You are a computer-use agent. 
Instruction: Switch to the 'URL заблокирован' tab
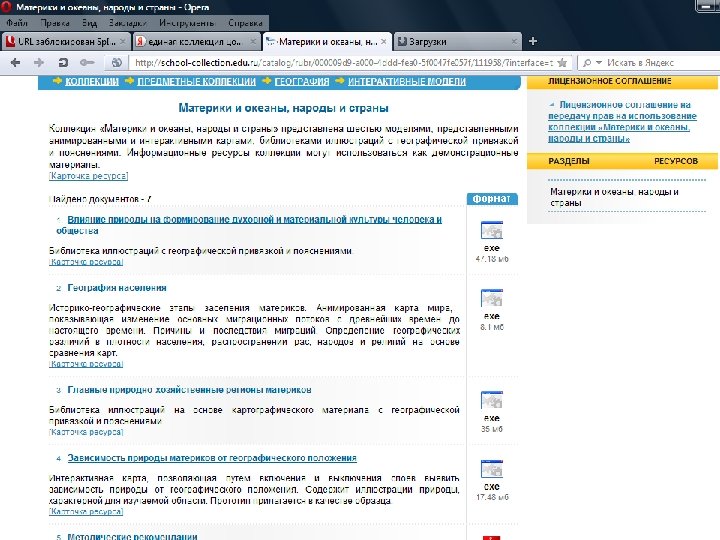pyautogui.click(x=66, y=42)
